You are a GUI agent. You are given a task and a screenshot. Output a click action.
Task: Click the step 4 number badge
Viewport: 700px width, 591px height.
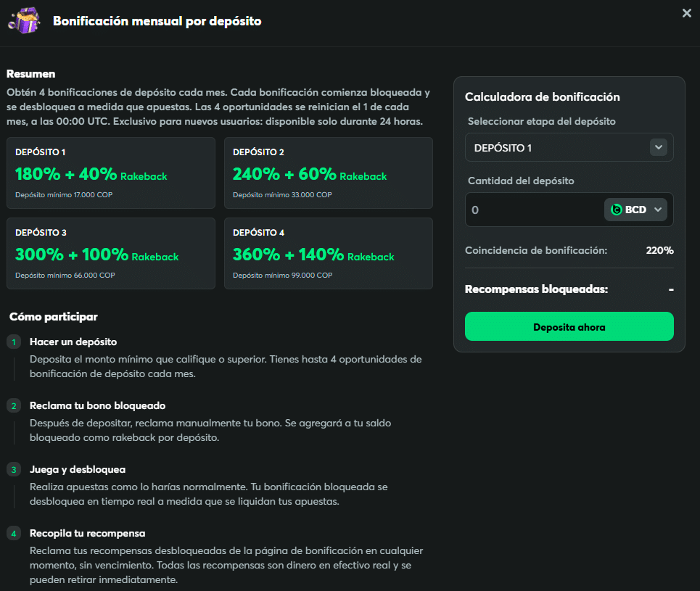[14, 534]
